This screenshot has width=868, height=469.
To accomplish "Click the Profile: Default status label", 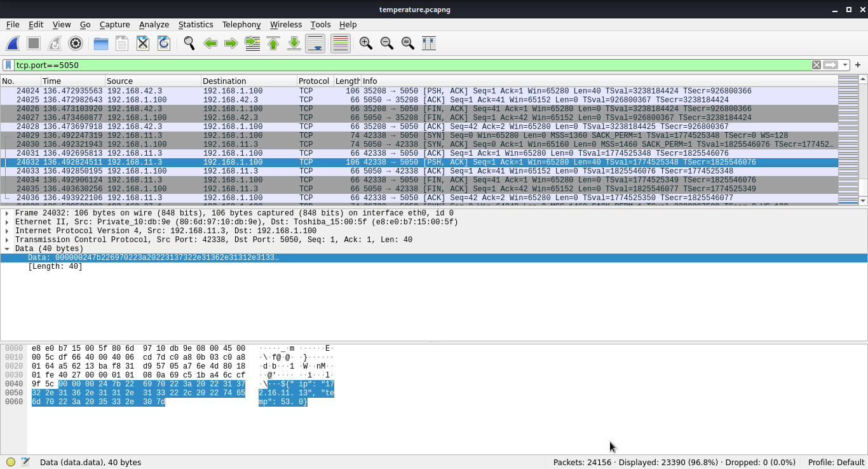I will point(836,462).
